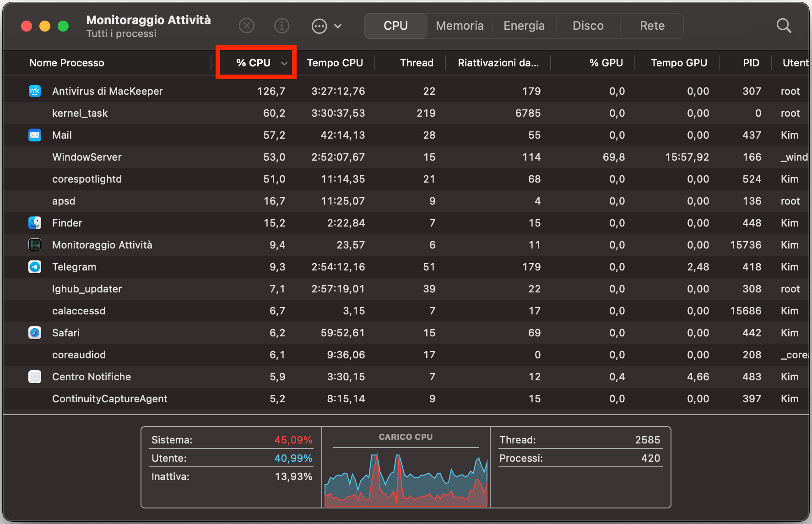Sort by the % CPU column header
Image resolution: width=812 pixels, height=524 pixels.
pyautogui.click(x=254, y=63)
